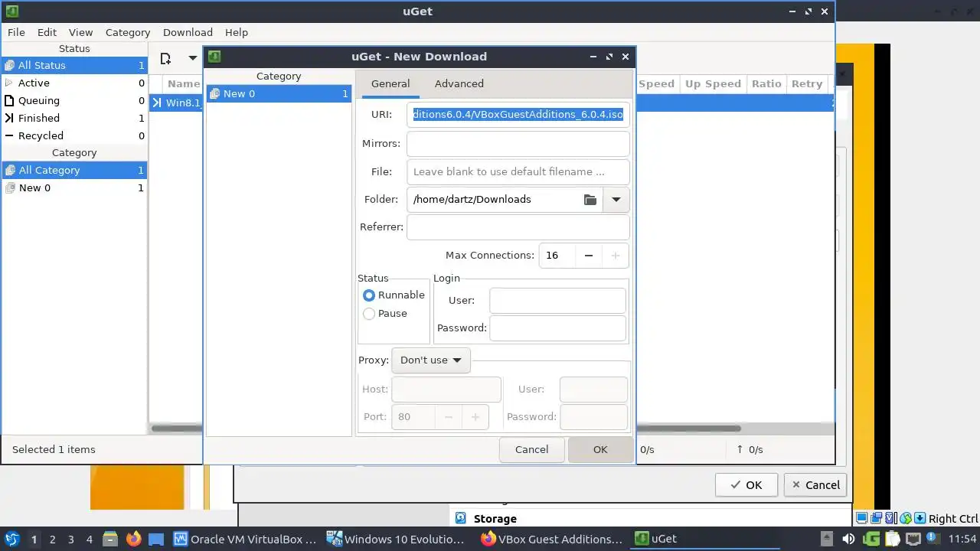Launch Firefox from the taskbar quick launcher
The height and width of the screenshot is (551, 980).
(133, 540)
